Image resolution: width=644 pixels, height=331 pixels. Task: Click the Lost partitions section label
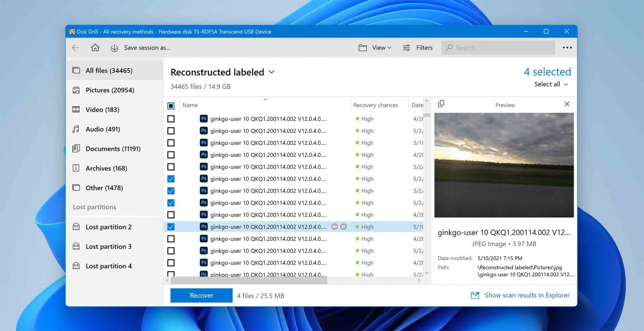point(94,207)
